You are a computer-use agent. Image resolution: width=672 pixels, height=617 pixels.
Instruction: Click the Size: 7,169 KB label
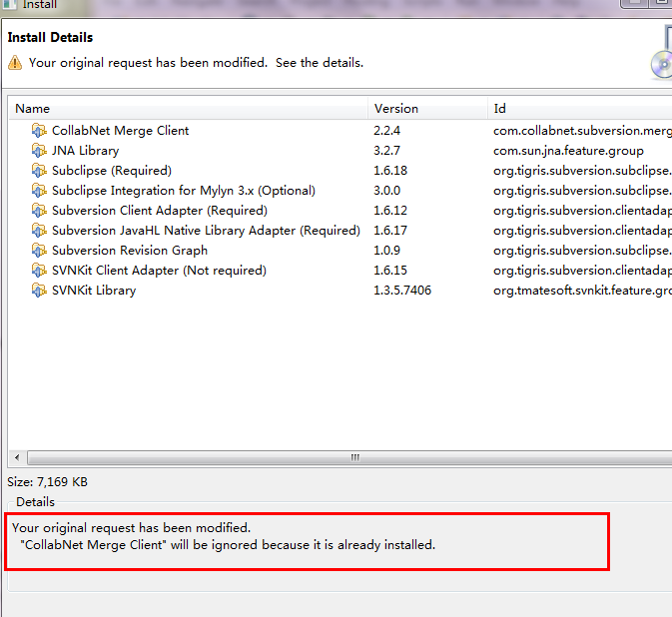point(47,482)
